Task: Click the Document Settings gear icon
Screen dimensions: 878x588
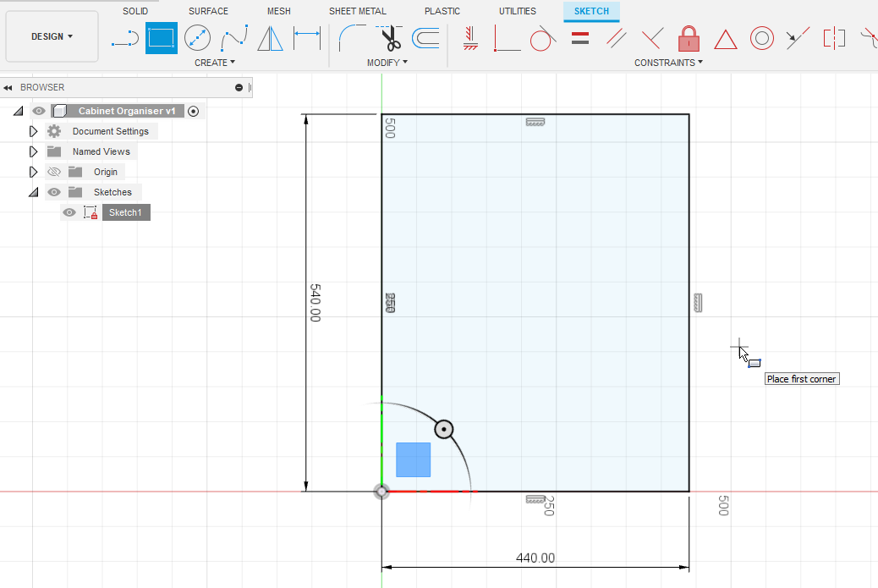Action: [x=54, y=131]
